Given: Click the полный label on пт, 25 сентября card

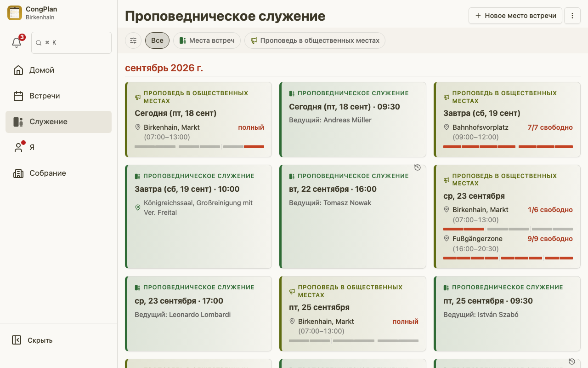Looking at the screenshot, I should 405,322.
